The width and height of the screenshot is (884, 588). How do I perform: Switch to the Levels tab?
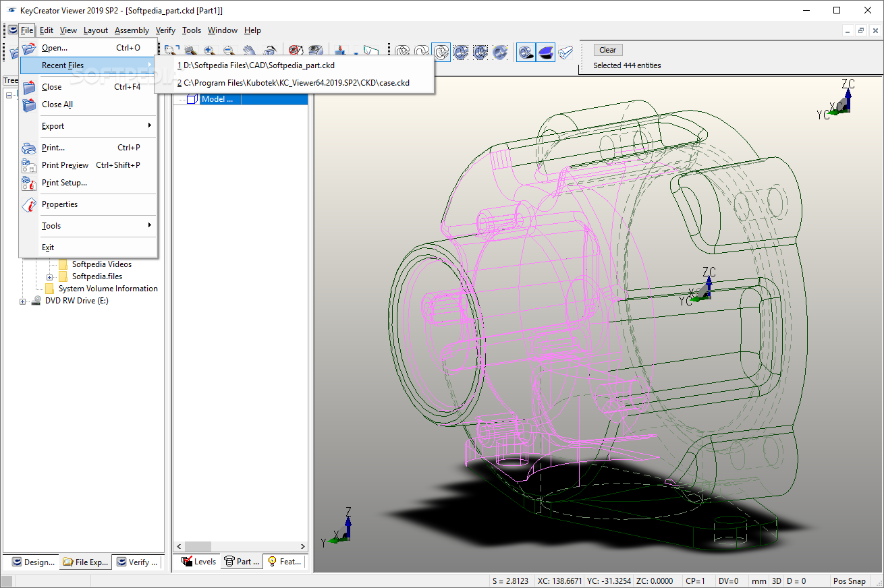[x=198, y=561]
